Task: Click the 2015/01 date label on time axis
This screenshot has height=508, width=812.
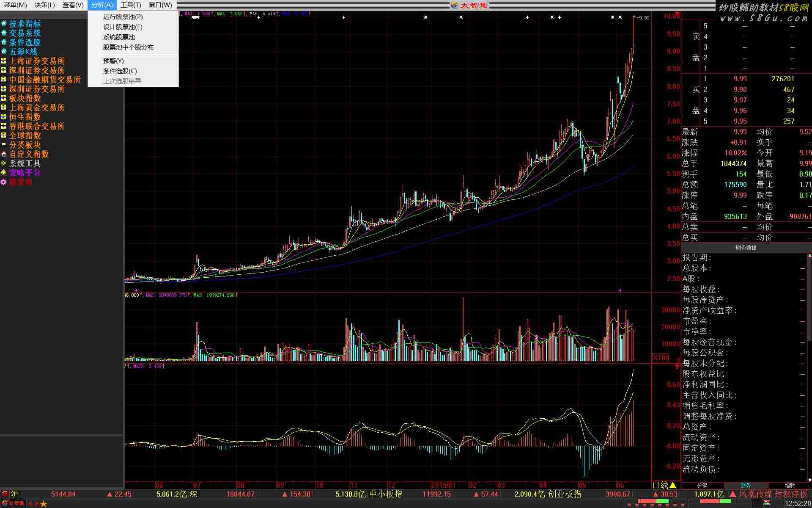Action: (x=443, y=485)
